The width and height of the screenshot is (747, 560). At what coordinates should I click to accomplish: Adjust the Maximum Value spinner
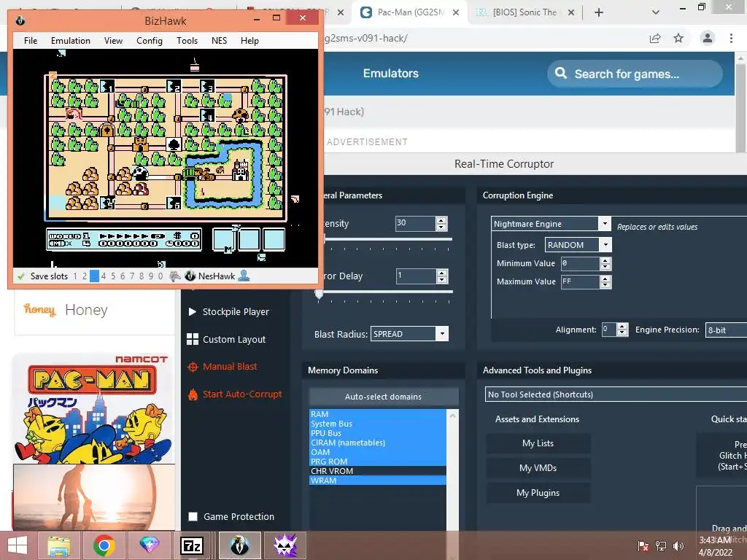(x=605, y=282)
